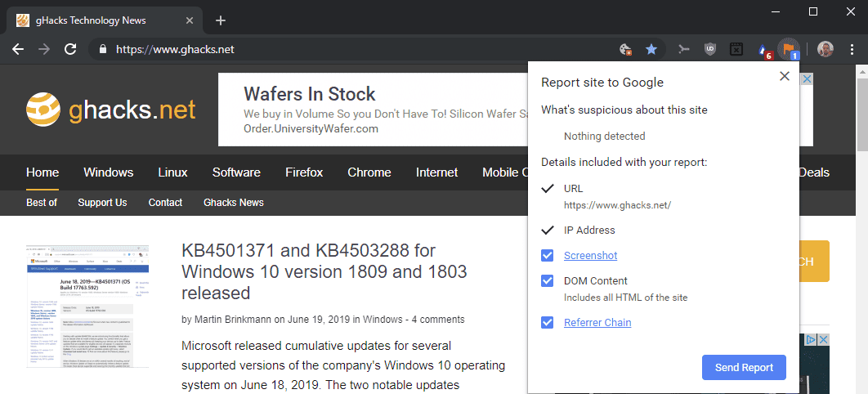868x394 pixels.
Task: Click the Order.UniversityWafer.com ad link
Action: tap(311, 129)
